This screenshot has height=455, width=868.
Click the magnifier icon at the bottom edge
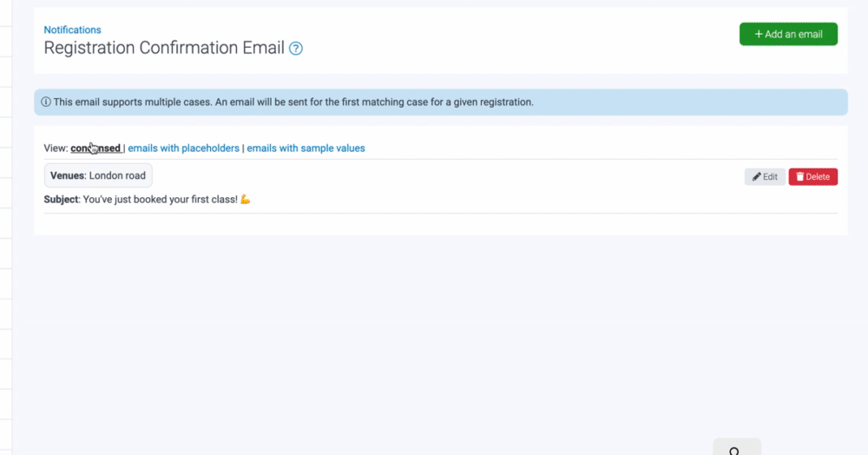point(734,451)
